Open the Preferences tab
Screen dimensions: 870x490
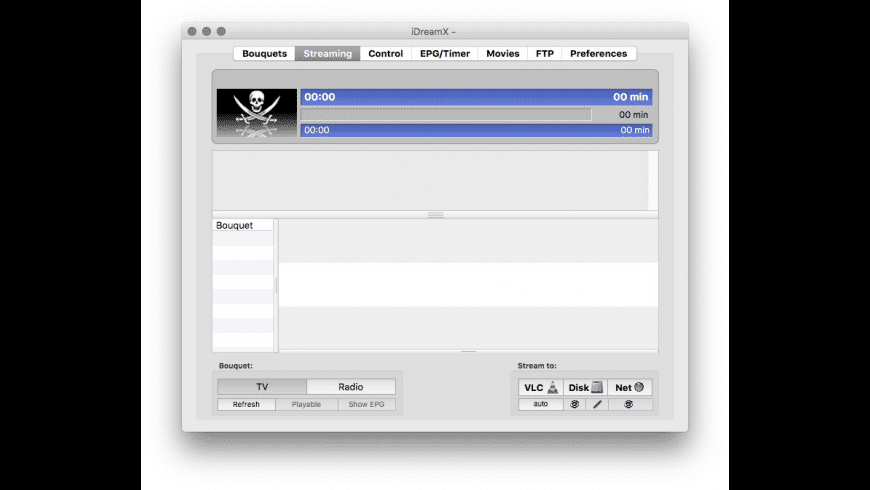pos(598,53)
